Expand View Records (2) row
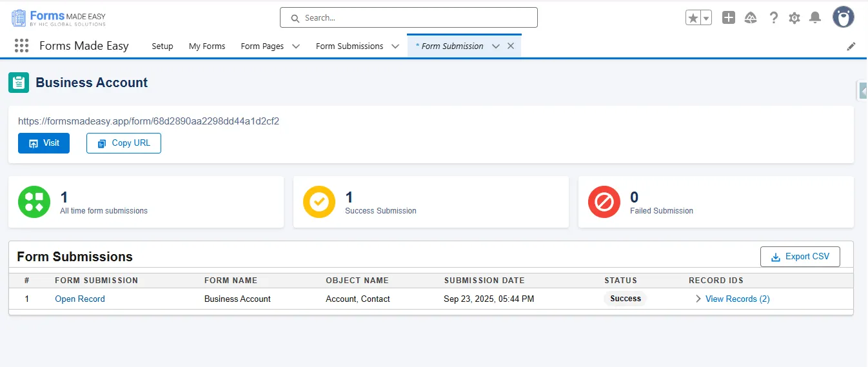 pos(732,299)
